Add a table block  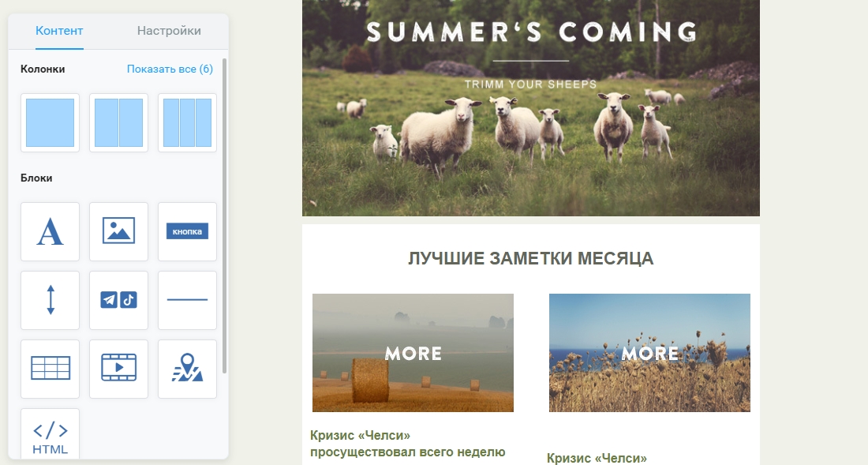click(50, 369)
